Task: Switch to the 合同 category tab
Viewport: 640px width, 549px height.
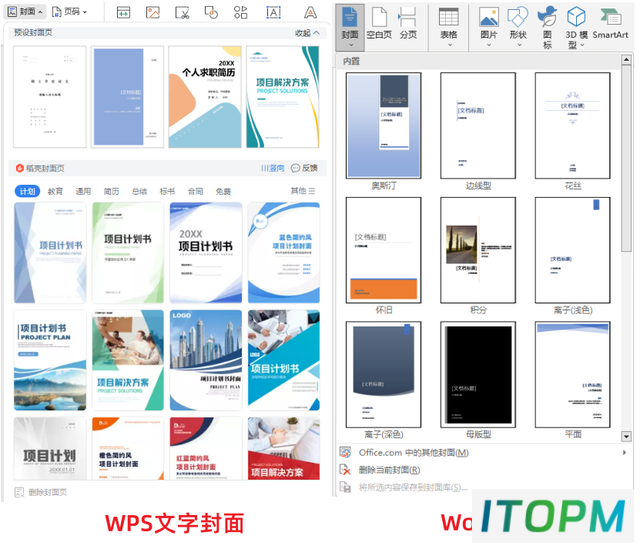Action: [196, 191]
